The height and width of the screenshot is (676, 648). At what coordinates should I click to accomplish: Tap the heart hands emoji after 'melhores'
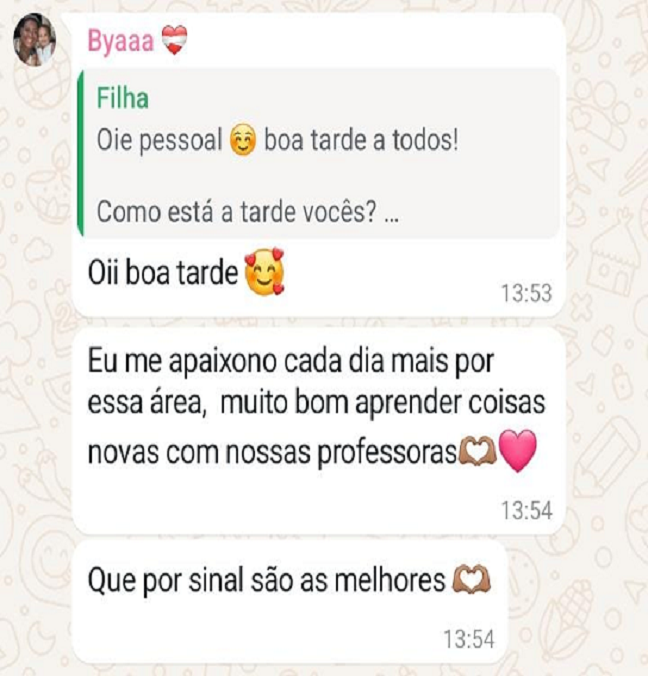tap(471, 580)
